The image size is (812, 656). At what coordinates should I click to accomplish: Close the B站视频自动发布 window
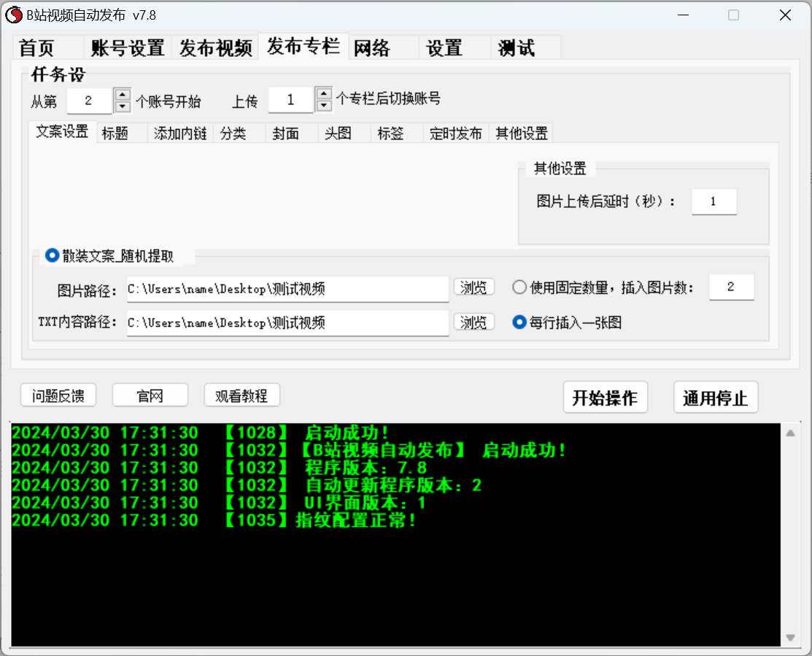(x=785, y=15)
